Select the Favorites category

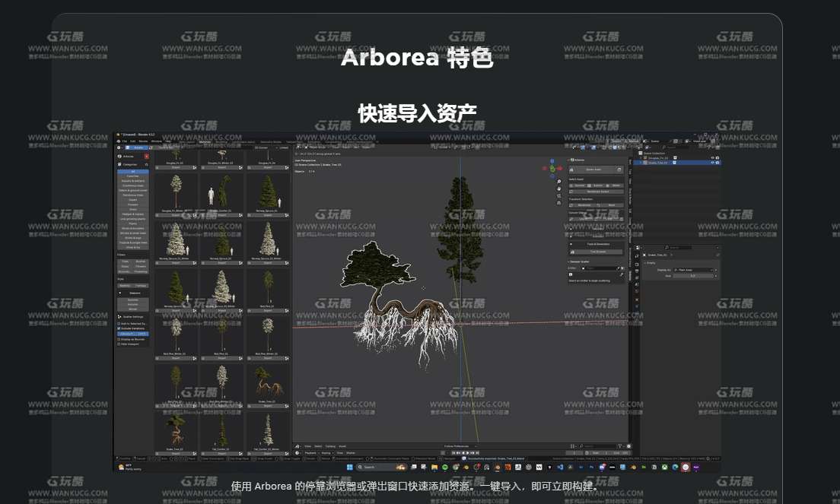pyautogui.click(x=133, y=176)
